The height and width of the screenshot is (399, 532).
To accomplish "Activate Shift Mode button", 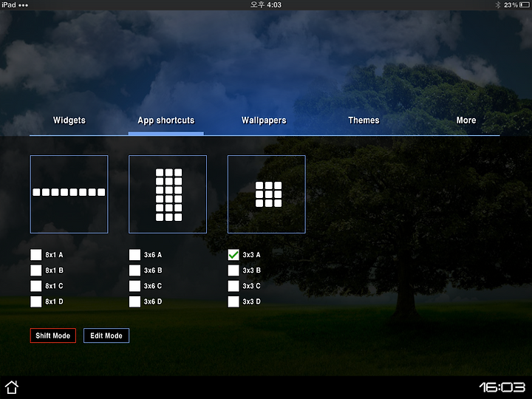I will (x=53, y=335).
